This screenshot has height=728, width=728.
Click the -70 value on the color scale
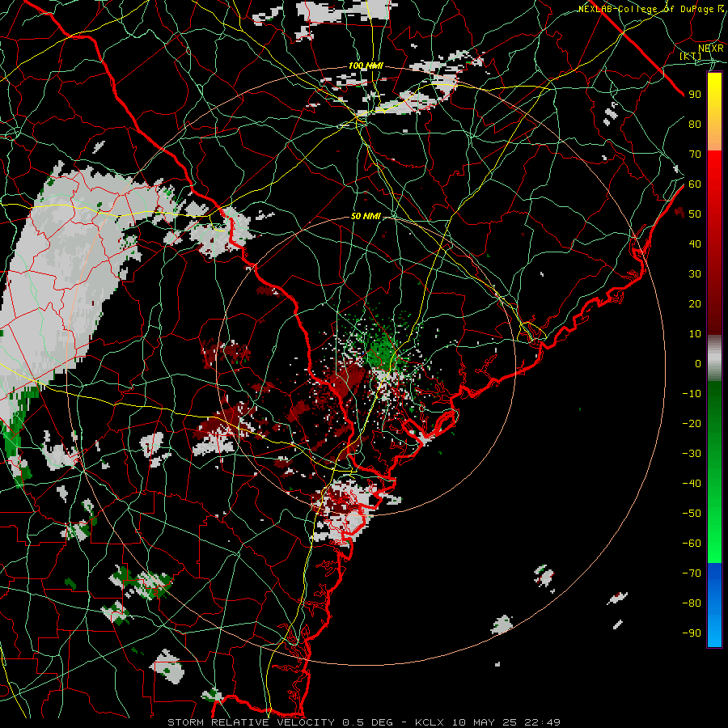pos(692,574)
